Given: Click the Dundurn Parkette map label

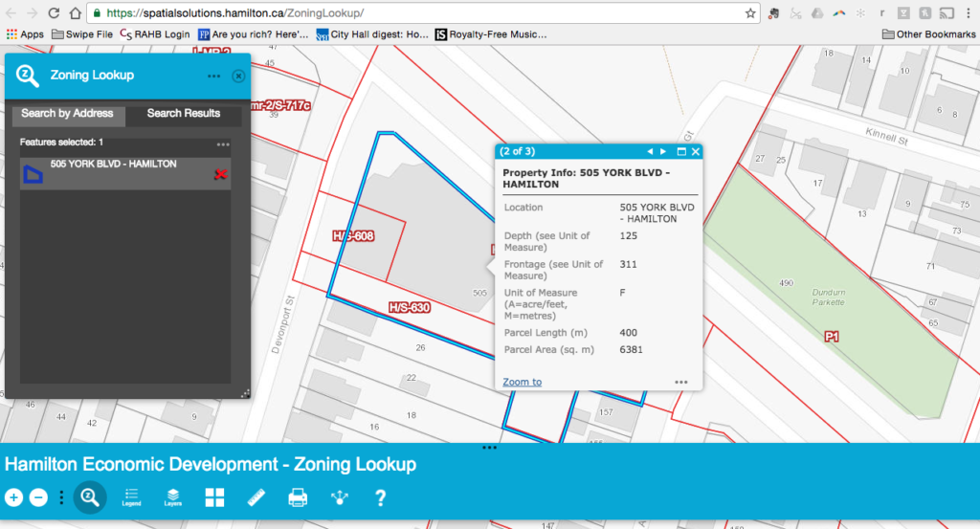Looking at the screenshot, I should pyautogui.click(x=828, y=298).
